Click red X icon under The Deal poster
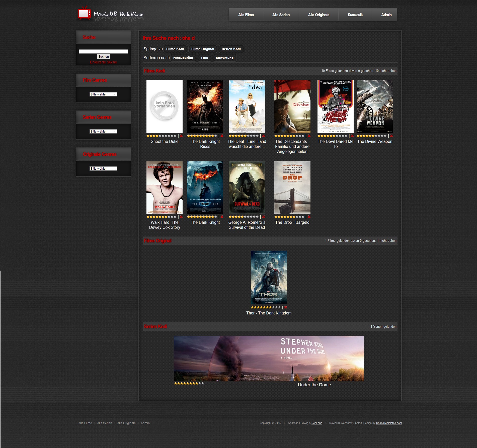Screen dimensions: 477x448 click(x=264, y=136)
